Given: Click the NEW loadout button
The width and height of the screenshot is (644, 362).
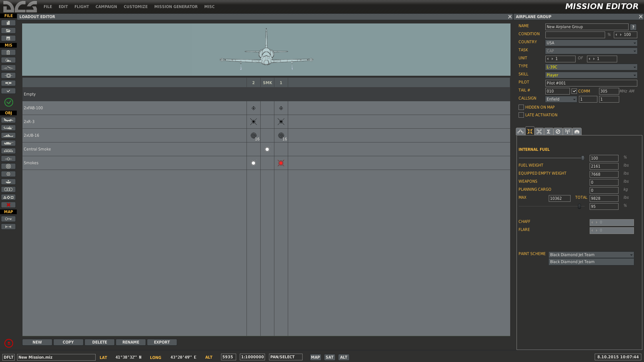Looking at the screenshot, I should pyautogui.click(x=37, y=342).
